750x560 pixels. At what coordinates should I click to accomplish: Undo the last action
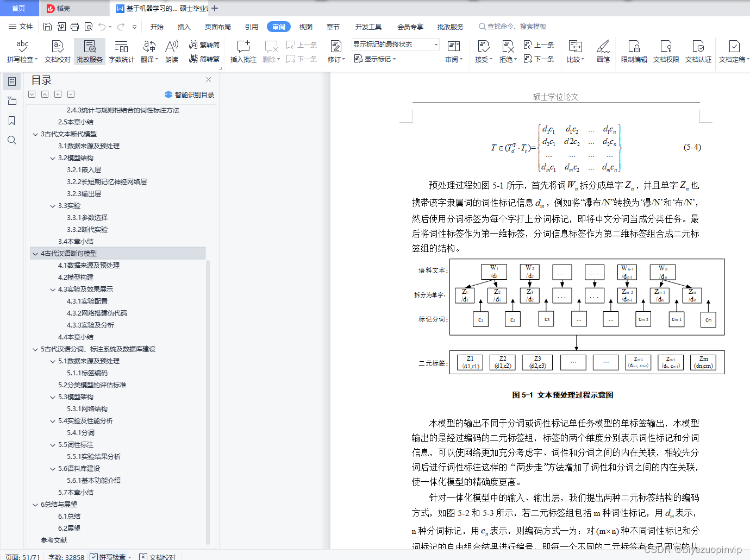tap(102, 27)
